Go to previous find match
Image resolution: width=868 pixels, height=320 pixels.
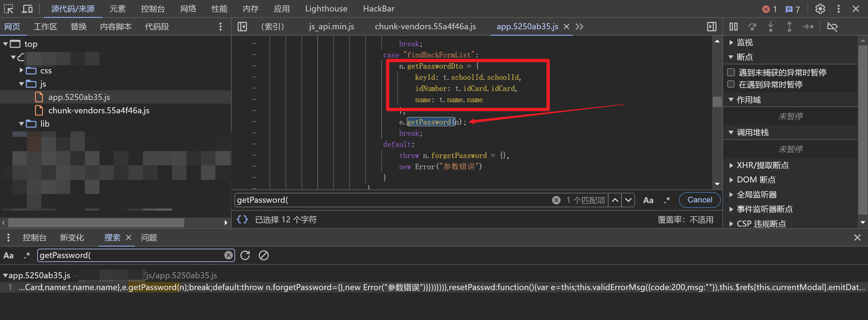click(x=615, y=200)
